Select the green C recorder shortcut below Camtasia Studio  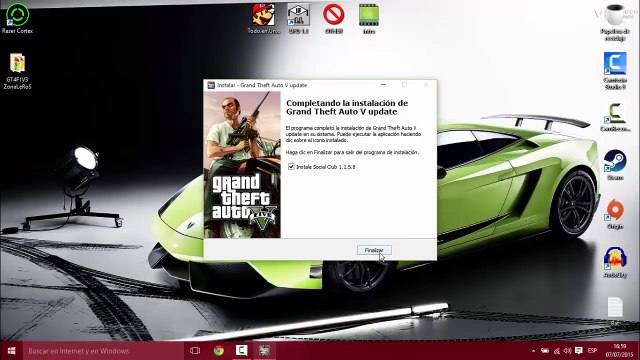pyautogui.click(x=615, y=117)
